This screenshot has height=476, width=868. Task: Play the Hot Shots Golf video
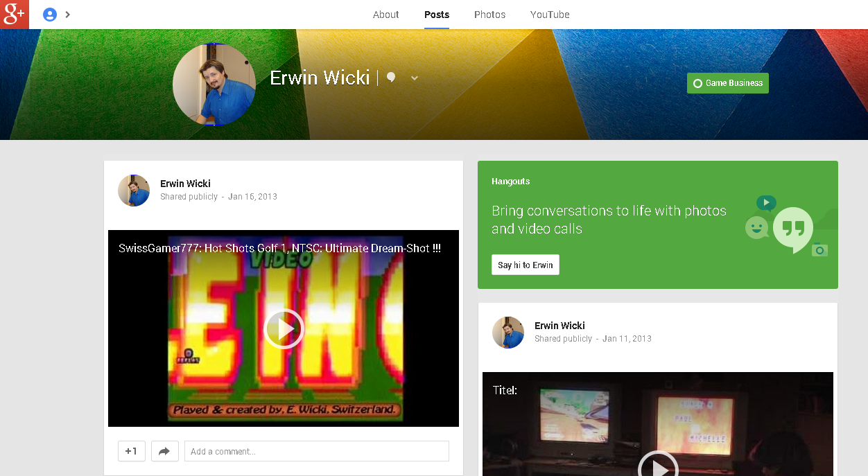tap(284, 328)
